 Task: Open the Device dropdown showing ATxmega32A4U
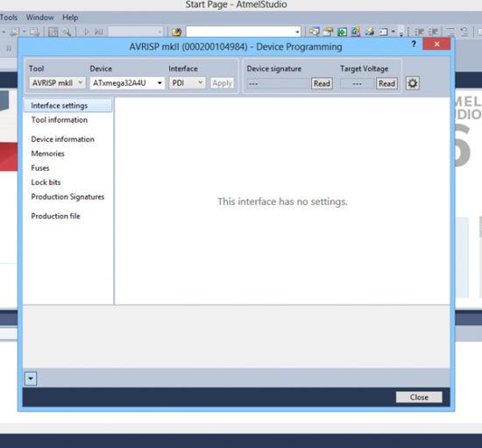tap(127, 83)
